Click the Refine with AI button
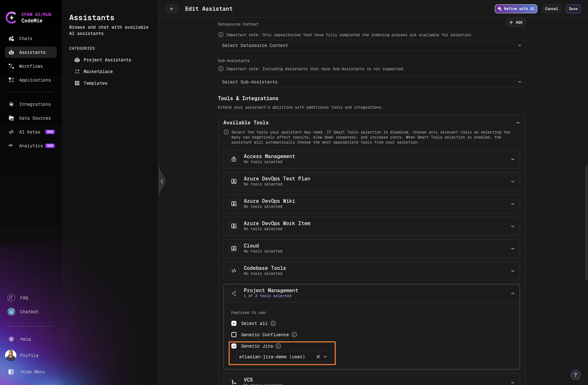The width and height of the screenshot is (588, 385). [x=516, y=9]
